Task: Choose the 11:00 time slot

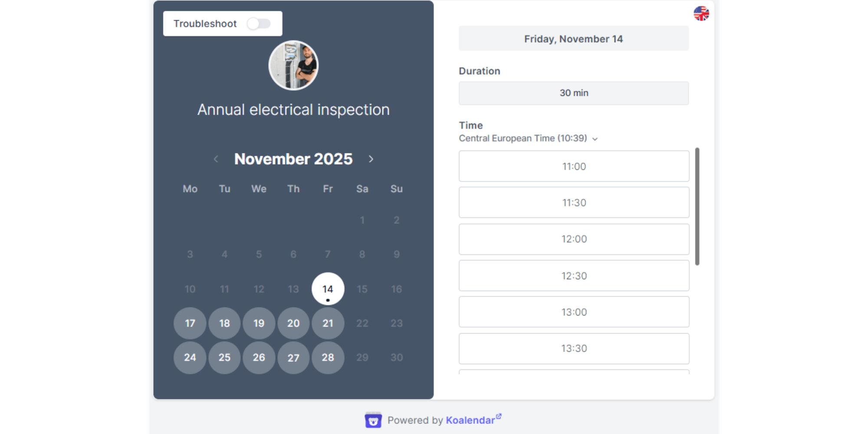Action: pyautogui.click(x=574, y=166)
